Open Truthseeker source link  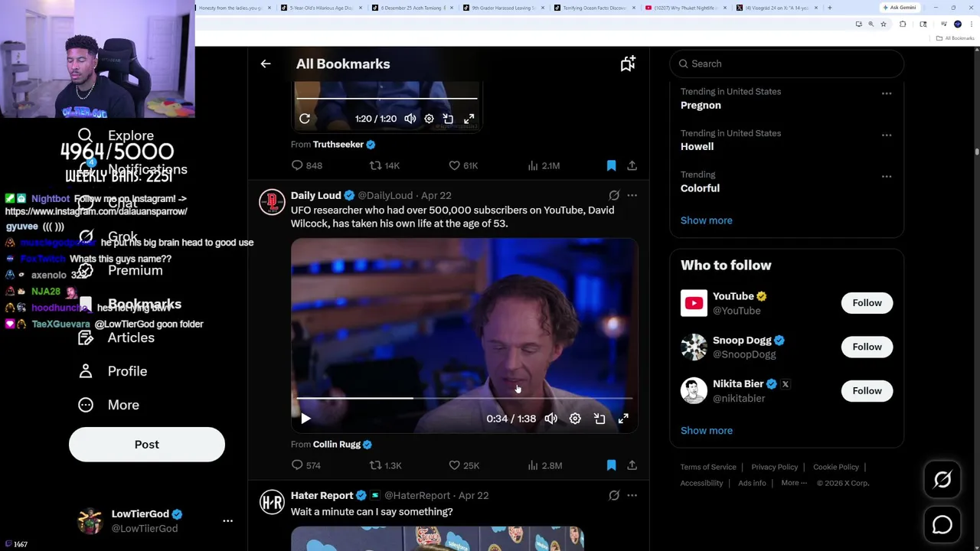338,144
